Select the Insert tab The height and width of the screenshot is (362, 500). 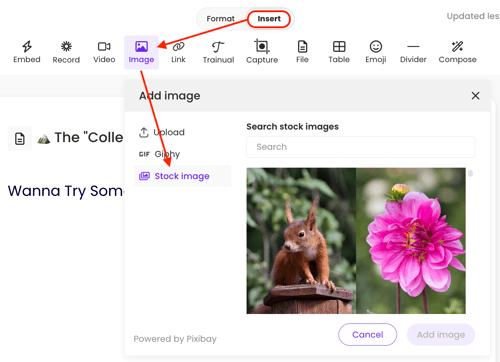[x=269, y=19]
